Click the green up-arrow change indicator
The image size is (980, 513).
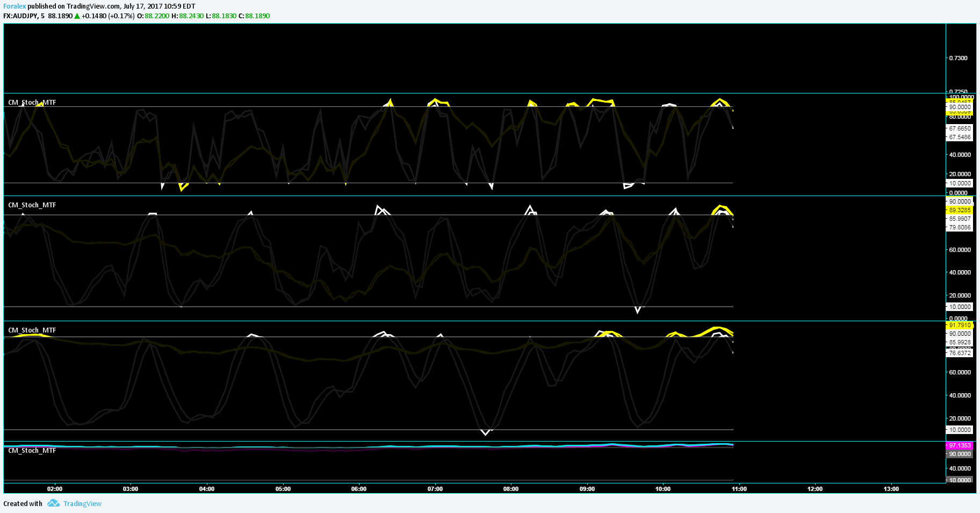pyautogui.click(x=77, y=16)
